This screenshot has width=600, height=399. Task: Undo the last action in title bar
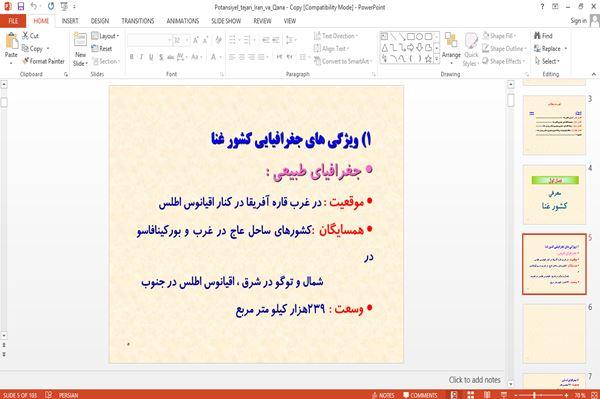pyautogui.click(x=34, y=7)
